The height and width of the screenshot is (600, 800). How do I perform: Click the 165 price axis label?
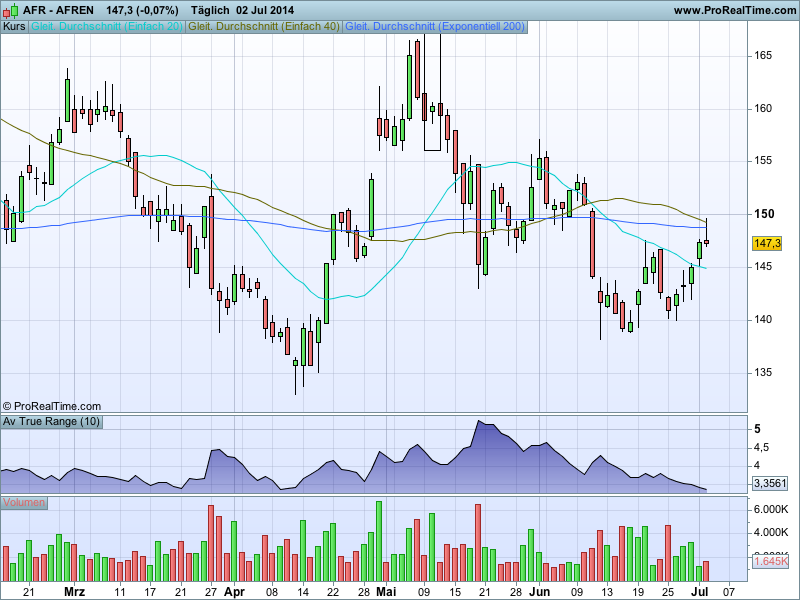(x=763, y=56)
